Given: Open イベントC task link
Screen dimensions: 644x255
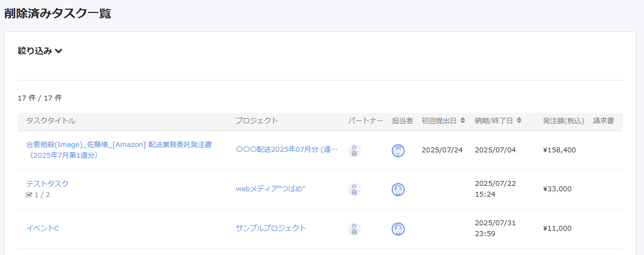Looking at the screenshot, I should point(43,229).
